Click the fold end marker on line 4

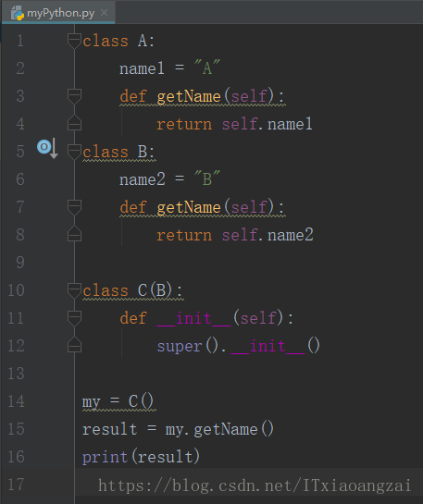point(74,123)
